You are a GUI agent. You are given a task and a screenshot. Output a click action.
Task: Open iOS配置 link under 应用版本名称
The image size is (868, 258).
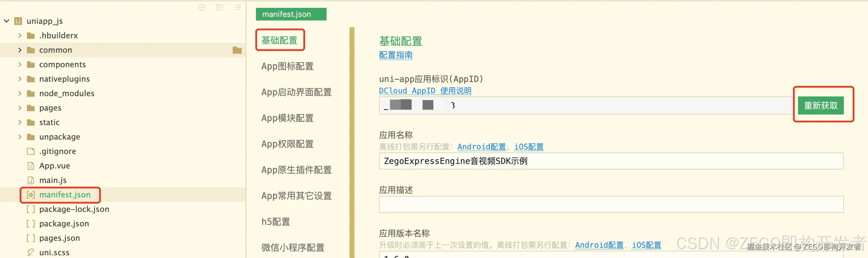(x=646, y=245)
